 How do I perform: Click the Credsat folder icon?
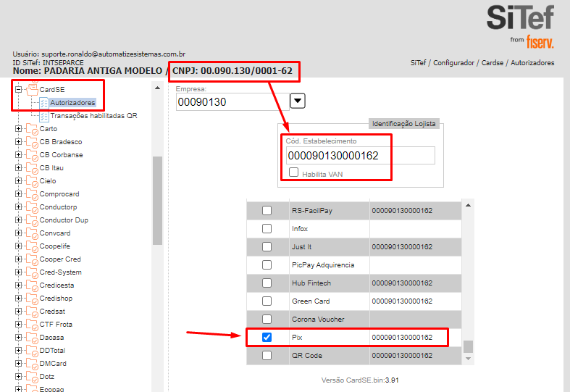(x=32, y=312)
